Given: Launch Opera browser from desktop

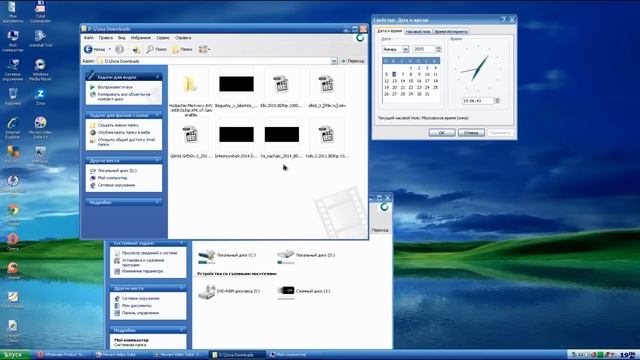Looking at the screenshot, I should 13,241.
